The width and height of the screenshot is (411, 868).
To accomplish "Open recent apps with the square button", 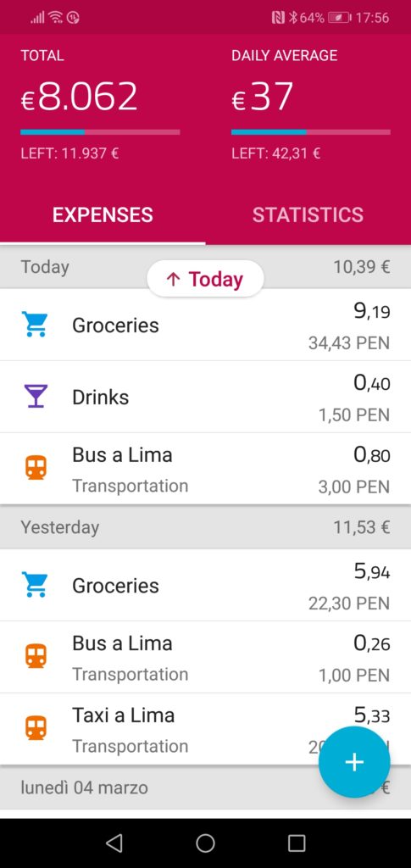I will 297,843.
